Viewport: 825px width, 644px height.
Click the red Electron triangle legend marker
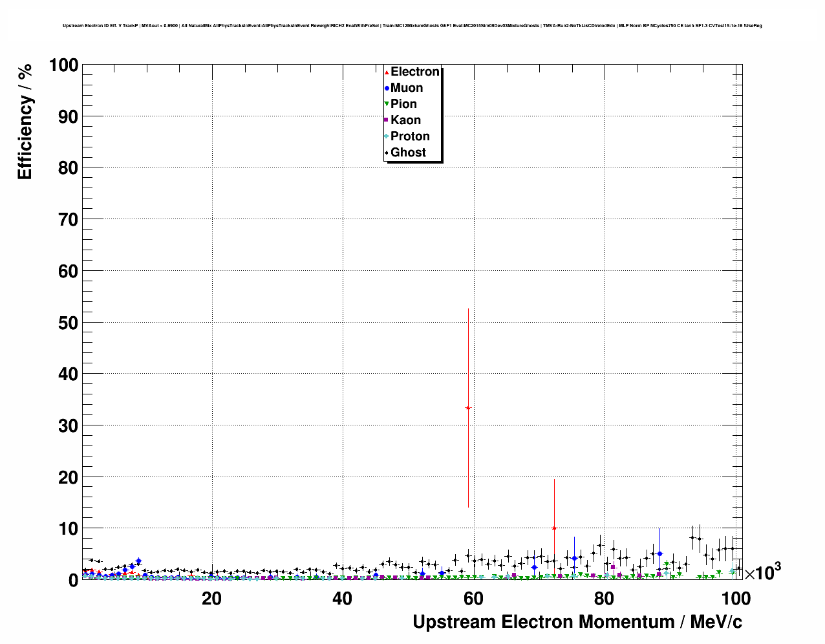387,72
